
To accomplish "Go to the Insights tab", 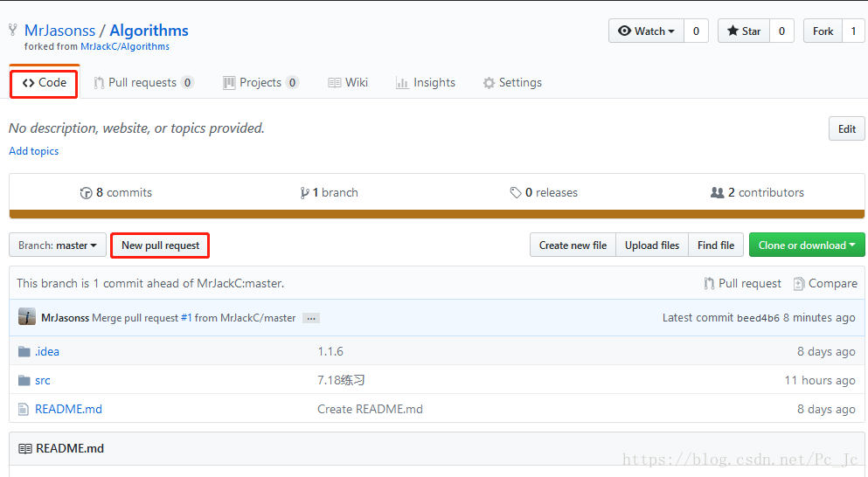I will point(425,83).
